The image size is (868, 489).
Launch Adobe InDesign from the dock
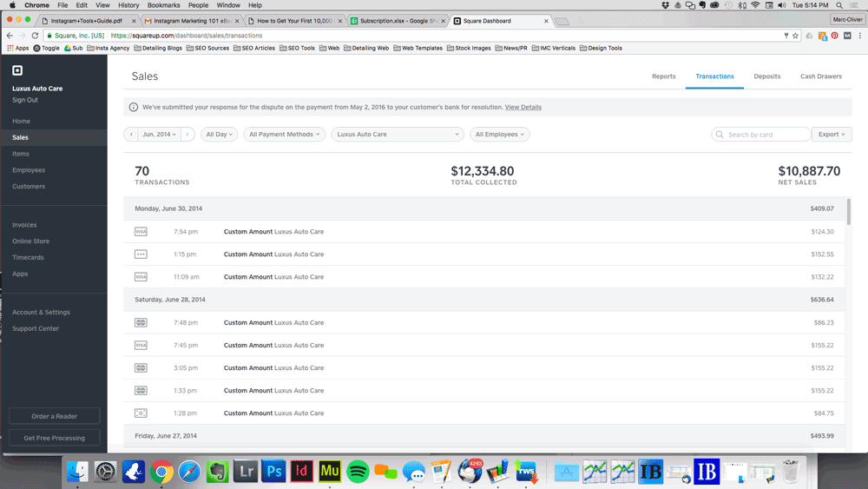tap(302, 472)
